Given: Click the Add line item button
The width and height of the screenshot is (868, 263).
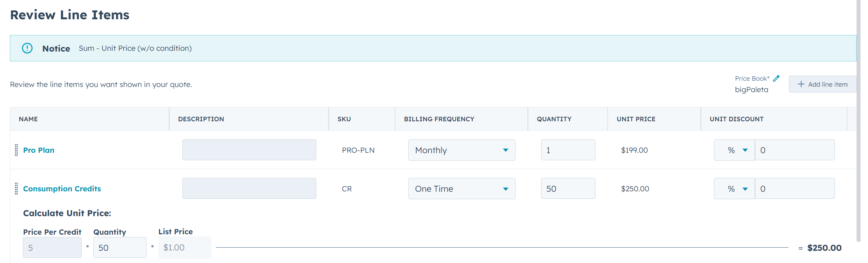Looking at the screenshot, I should (822, 84).
